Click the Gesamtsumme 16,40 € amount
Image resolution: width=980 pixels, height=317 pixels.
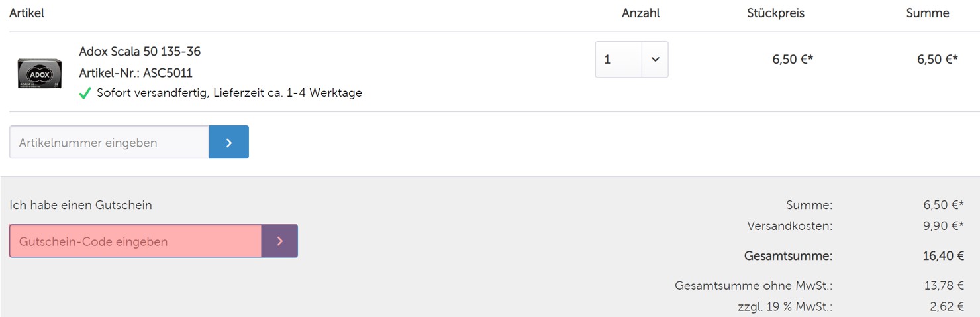tap(943, 256)
